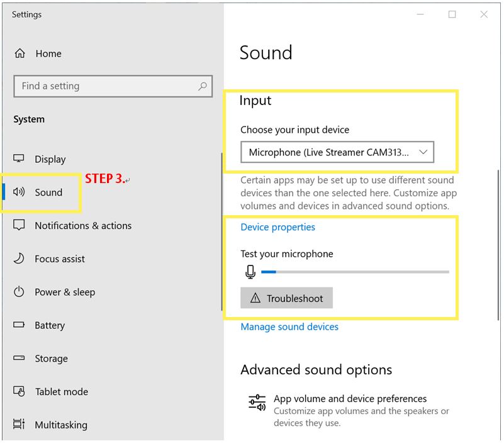The width and height of the screenshot is (504, 446).
Task: Click the Focus assist moon icon
Action: tap(19, 259)
